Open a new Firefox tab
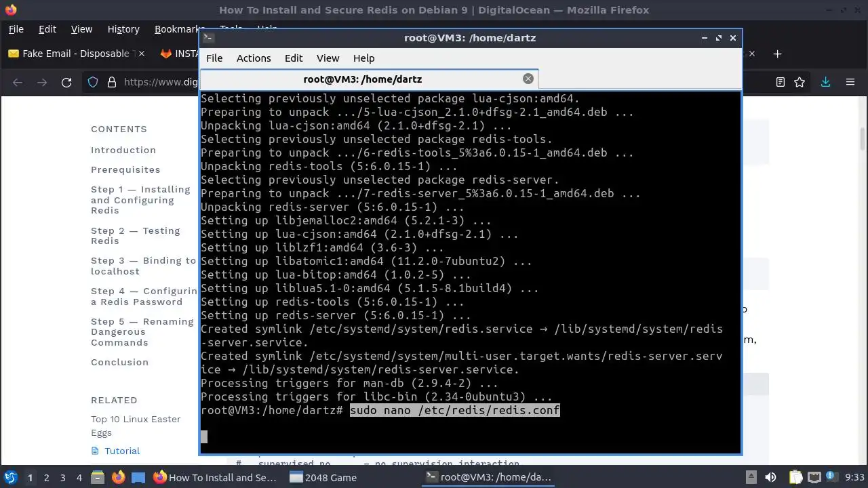868x488 pixels. (x=778, y=54)
